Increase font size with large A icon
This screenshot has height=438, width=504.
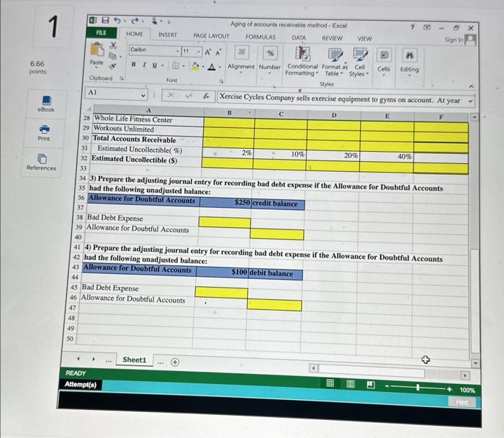coord(208,53)
